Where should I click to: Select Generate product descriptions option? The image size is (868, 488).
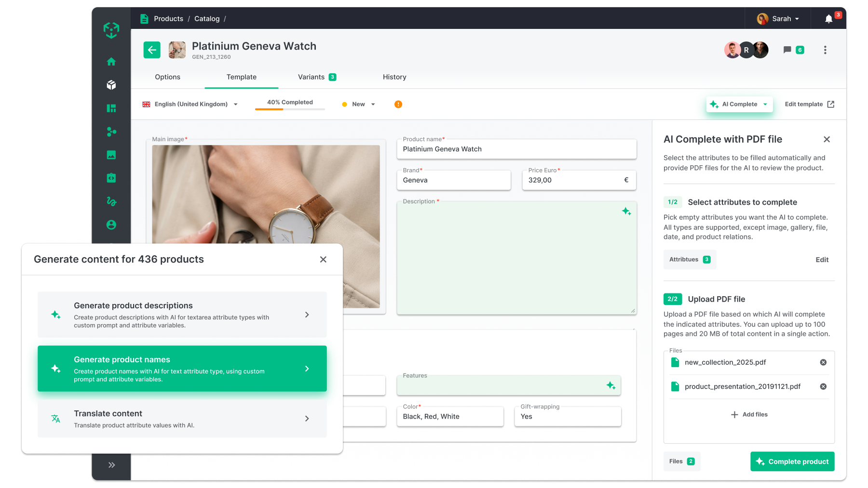[182, 315]
